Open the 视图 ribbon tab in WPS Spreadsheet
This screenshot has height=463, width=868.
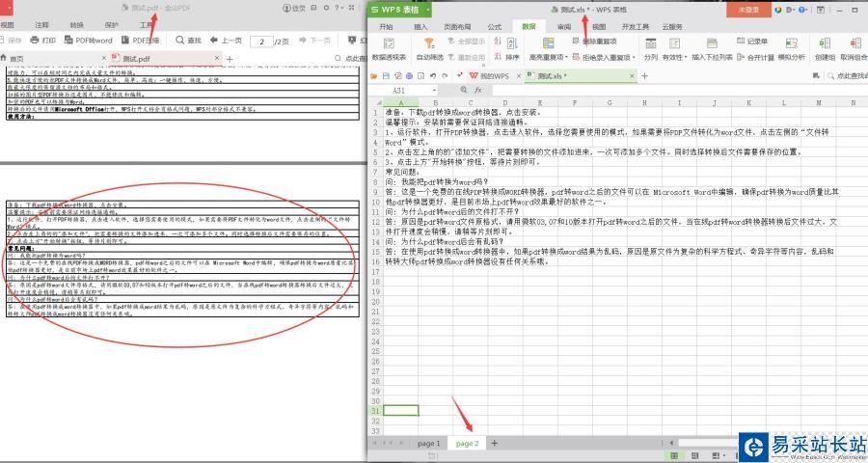(599, 27)
